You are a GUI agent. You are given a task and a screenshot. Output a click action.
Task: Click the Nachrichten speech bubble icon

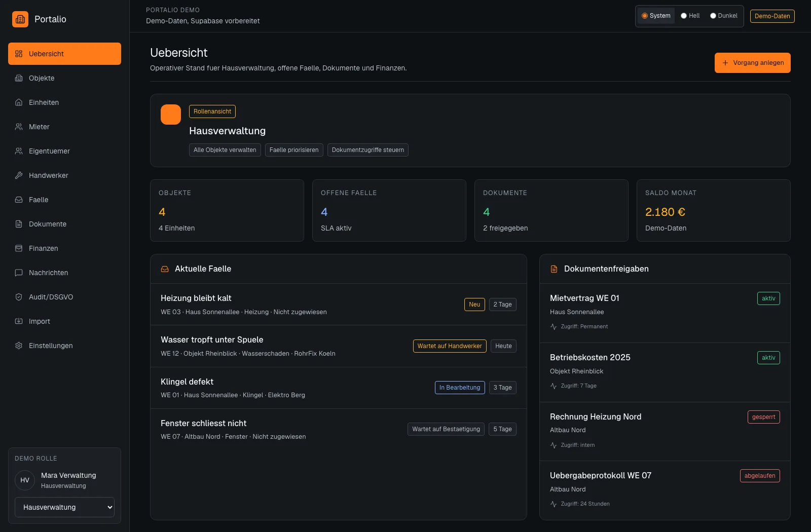[19, 273]
